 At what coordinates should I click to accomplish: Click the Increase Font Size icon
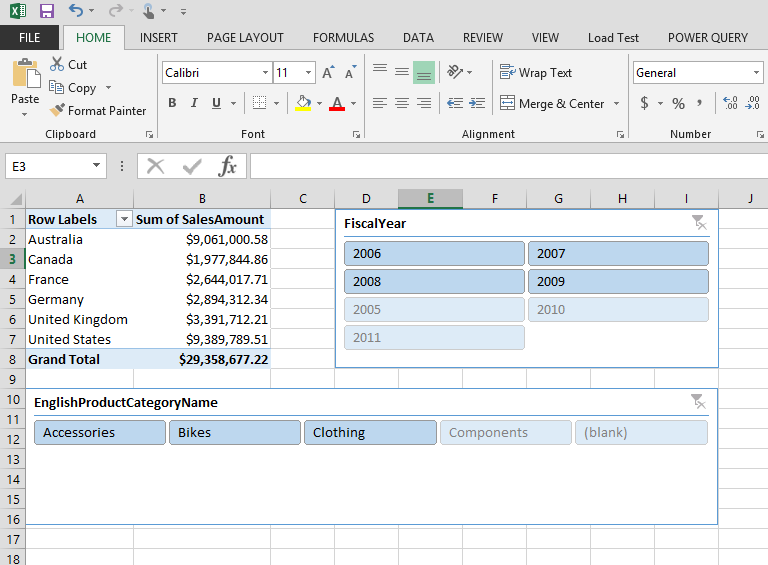coord(328,73)
